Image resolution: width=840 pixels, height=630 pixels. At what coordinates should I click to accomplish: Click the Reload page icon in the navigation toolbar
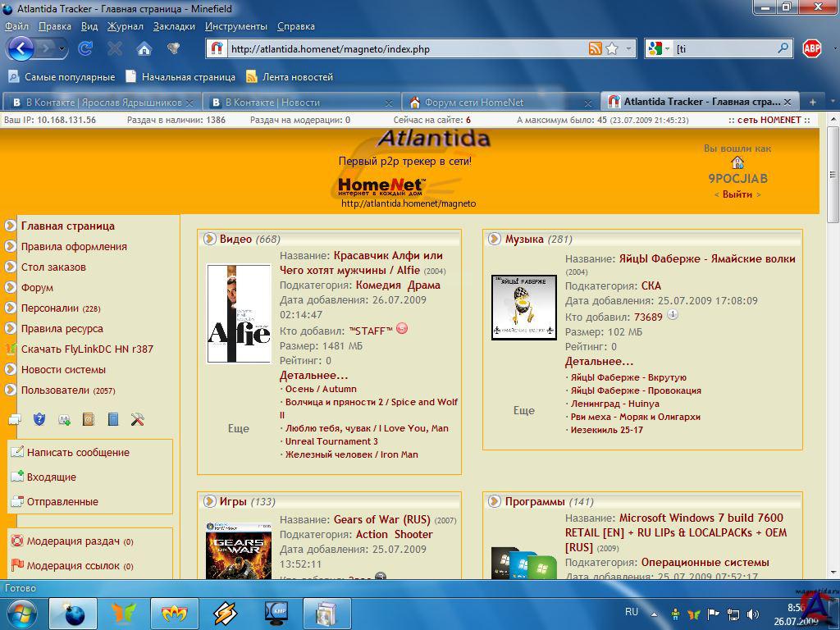(x=84, y=48)
